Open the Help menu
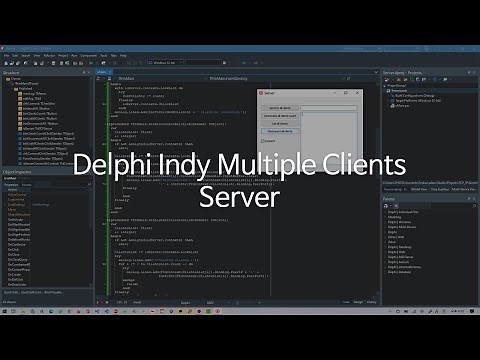 coord(123,55)
